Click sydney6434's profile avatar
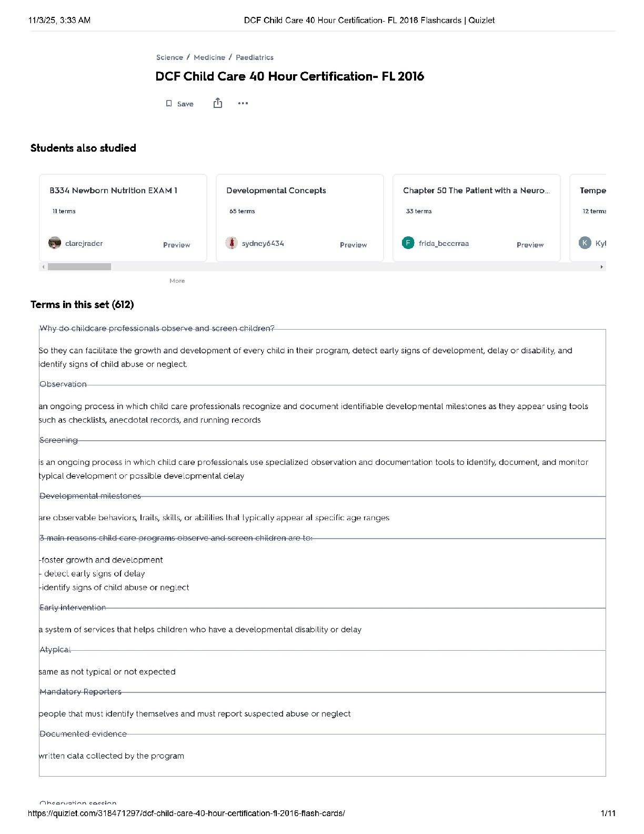The image size is (644, 834). [x=232, y=243]
